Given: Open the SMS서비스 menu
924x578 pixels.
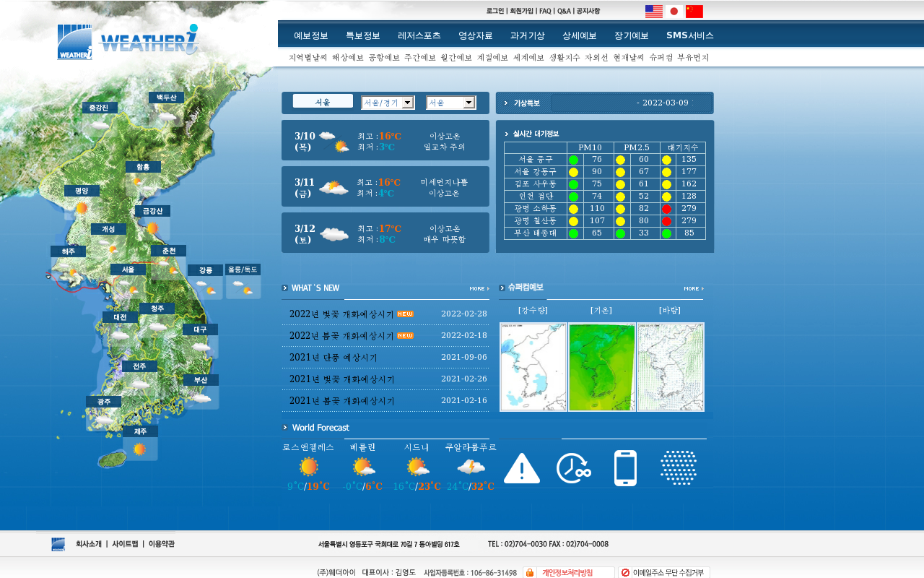Looking at the screenshot, I should click(x=689, y=35).
